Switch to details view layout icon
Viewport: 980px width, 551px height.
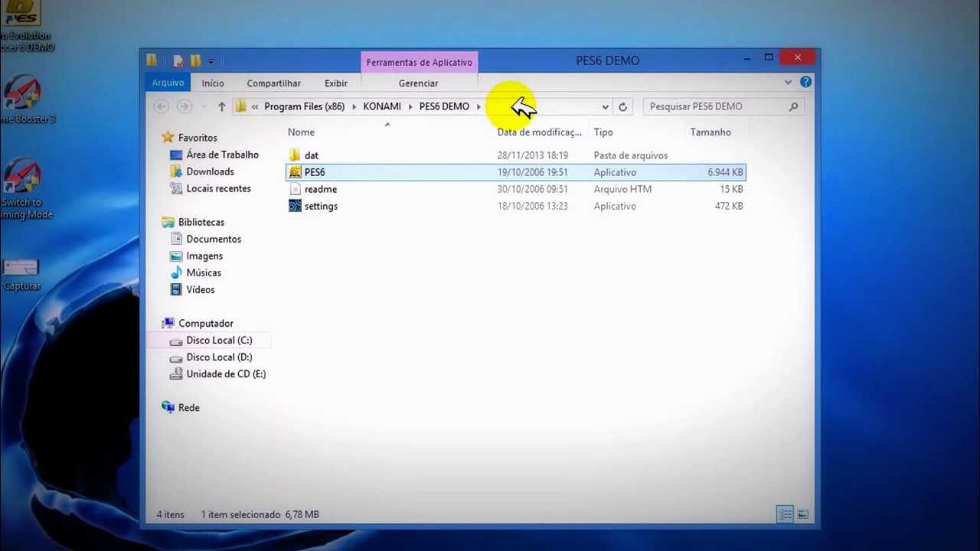[785, 514]
